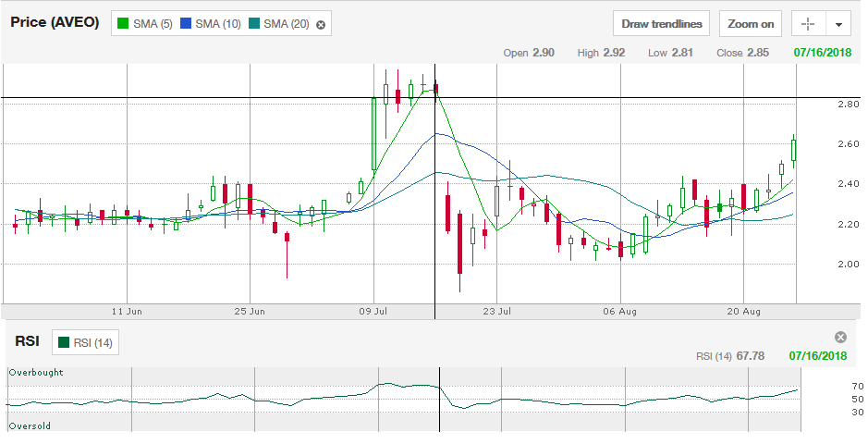Click the 09 Jul date axis label
Viewport: 868px width, 444px height.
pos(373,311)
